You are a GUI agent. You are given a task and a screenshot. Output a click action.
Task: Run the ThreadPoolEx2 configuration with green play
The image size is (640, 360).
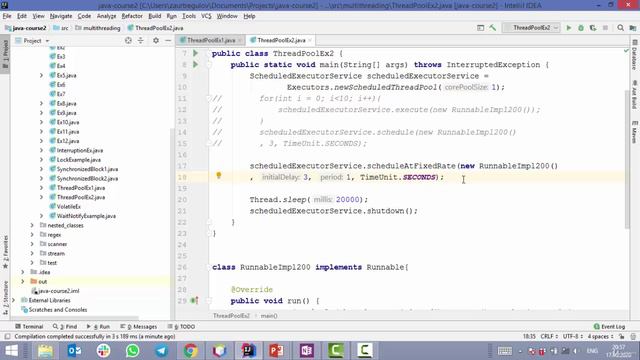point(569,28)
